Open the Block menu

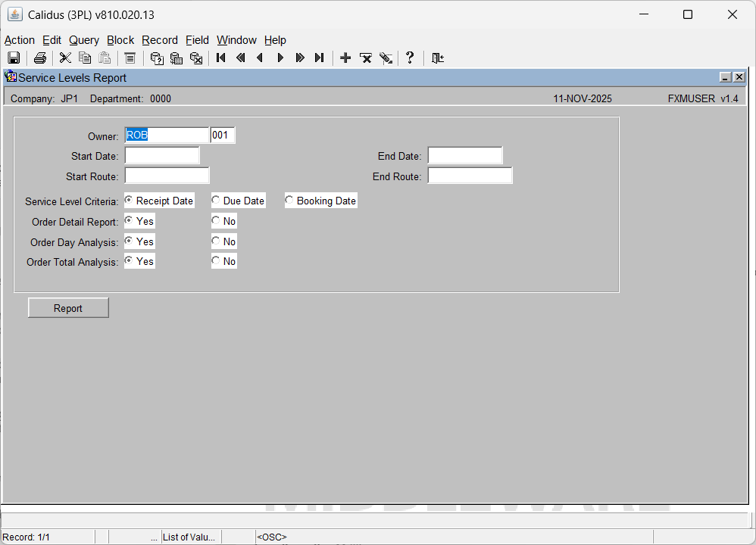click(x=120, y=40)
